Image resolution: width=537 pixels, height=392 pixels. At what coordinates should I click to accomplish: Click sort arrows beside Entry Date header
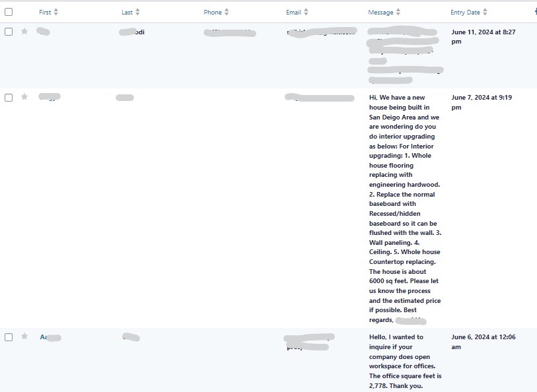(485, 12)
